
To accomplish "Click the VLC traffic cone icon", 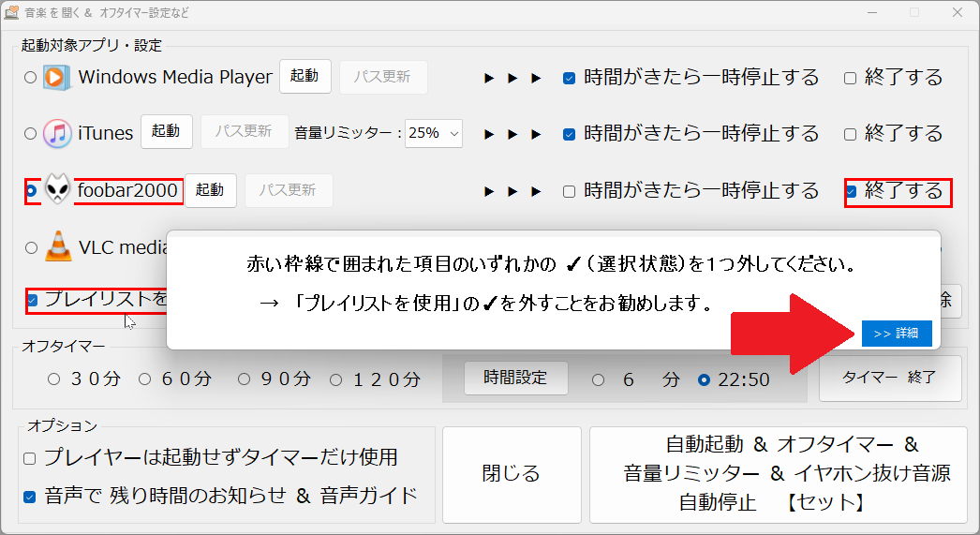I will tap(58, 246).
